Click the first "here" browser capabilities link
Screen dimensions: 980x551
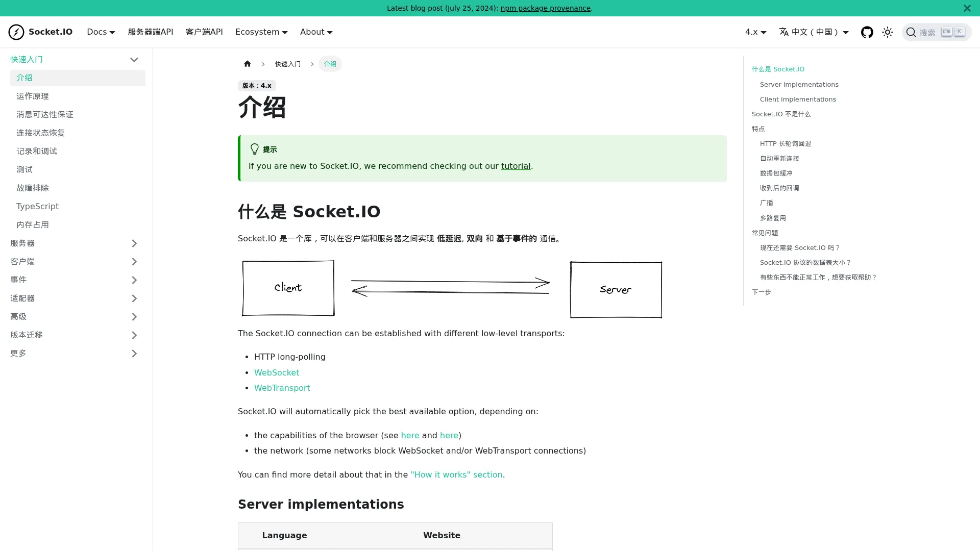tap(410, 435)
